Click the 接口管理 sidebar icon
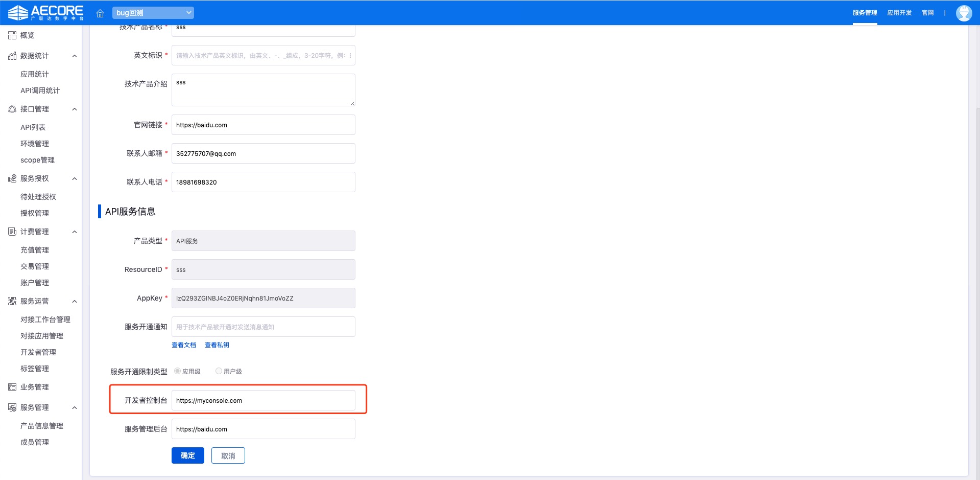This screenshot has width=980, height=480. pyautogui.click(x=12, y=109)
